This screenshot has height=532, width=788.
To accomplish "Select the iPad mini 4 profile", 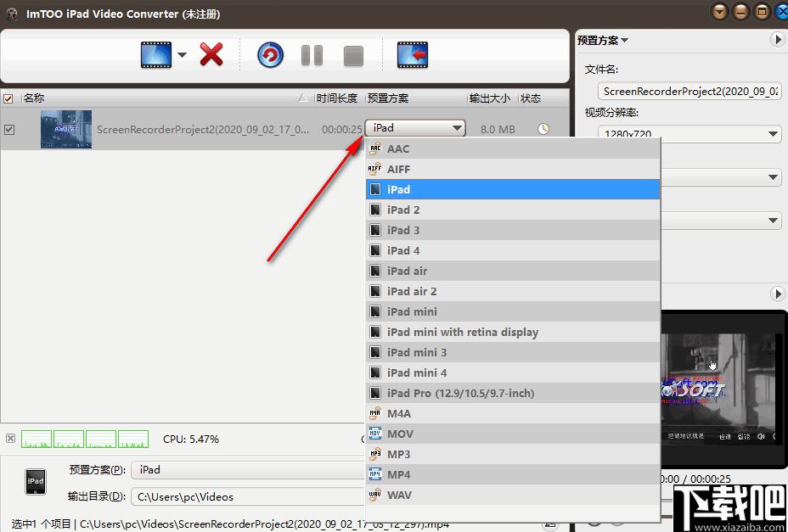I will click(513, 372).
